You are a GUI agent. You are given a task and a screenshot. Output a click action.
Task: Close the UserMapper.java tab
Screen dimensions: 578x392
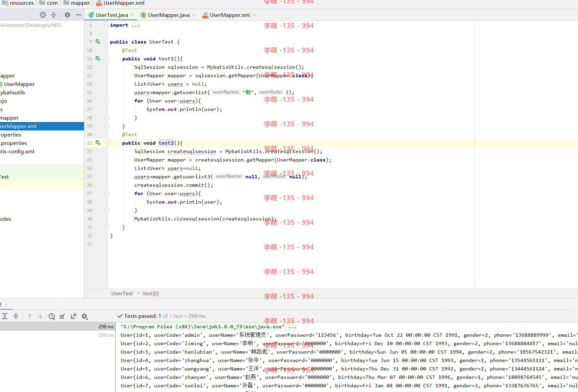tap(194, 15)
